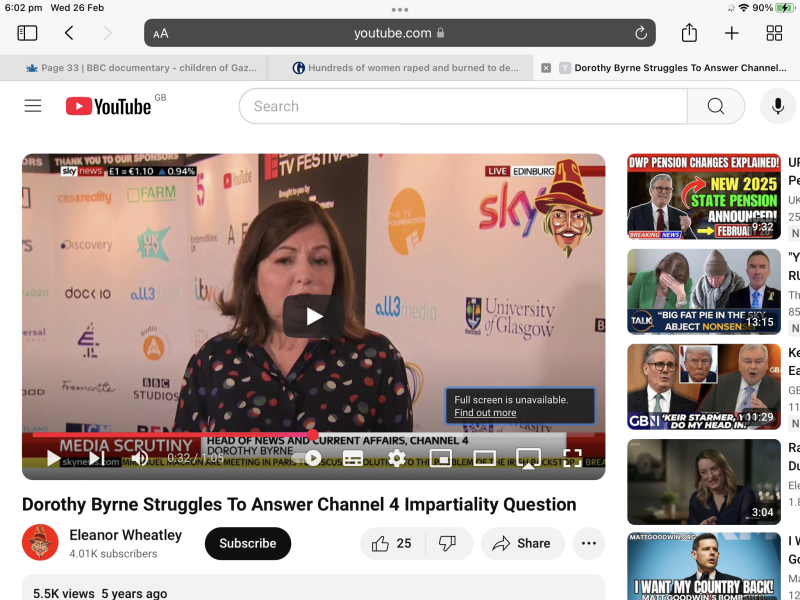Dislike the video with thumbs down
The width and height of the screenshot is (800, 600).
coord(448,543)
